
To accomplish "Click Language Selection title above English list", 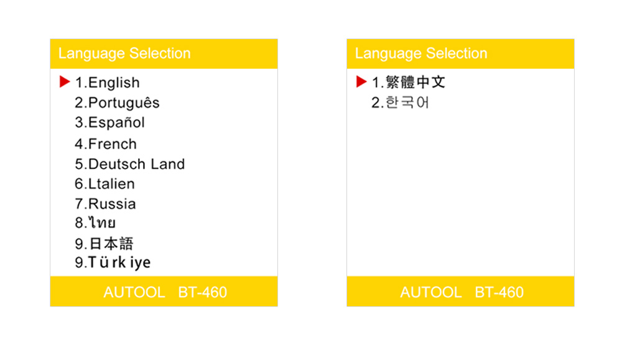I will (124, 53).
